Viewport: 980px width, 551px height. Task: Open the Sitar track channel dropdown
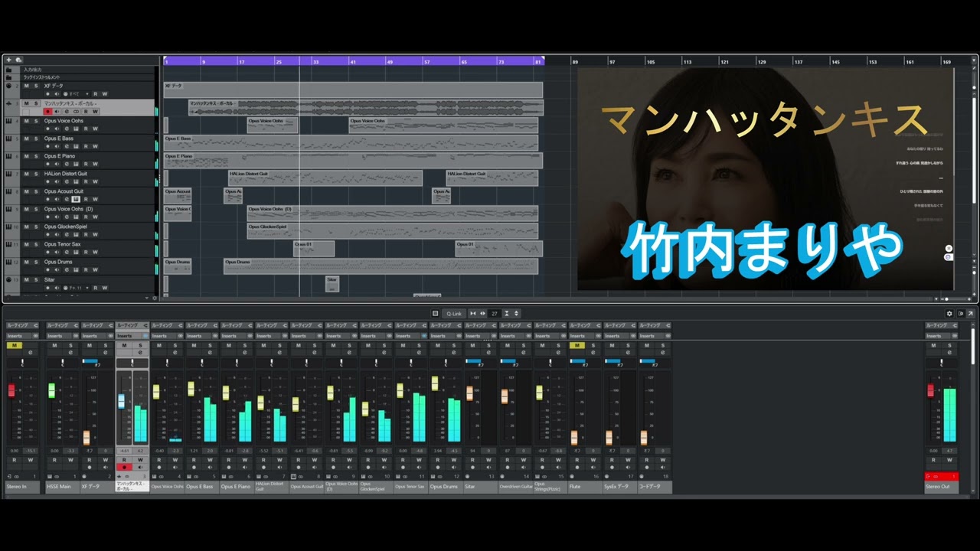pyautogui.click(x=86, y=289)
